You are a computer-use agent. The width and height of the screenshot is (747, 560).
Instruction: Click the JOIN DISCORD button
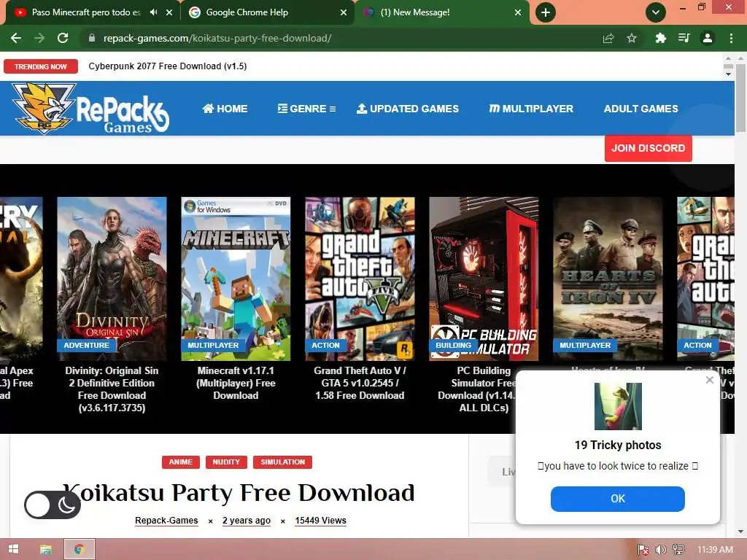(649, 148)
